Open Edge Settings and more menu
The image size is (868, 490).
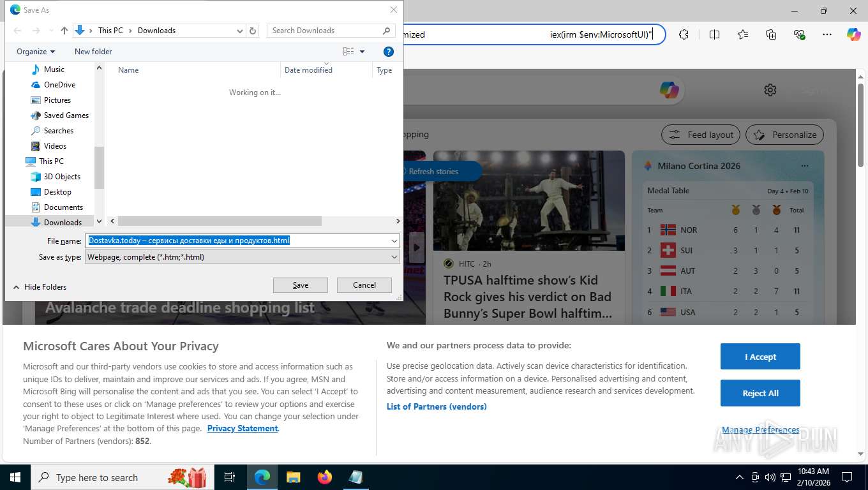click(x=827, y=34)
